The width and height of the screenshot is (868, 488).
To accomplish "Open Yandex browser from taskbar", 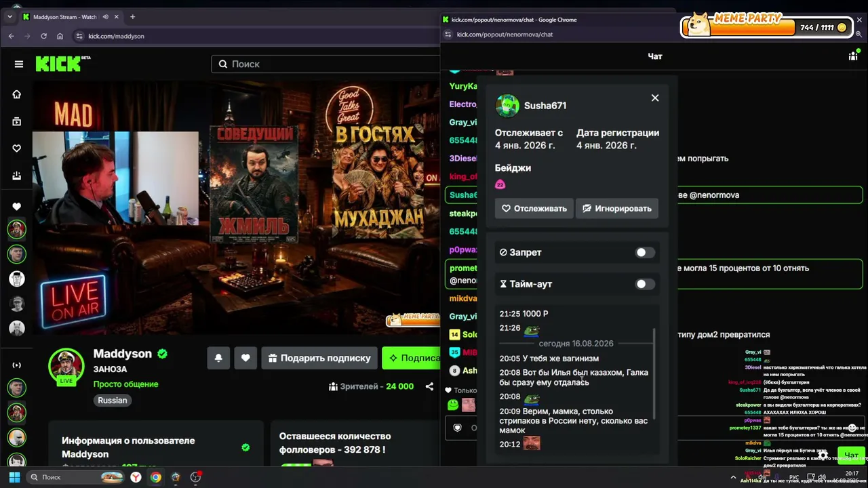I will tap(136, 477).
